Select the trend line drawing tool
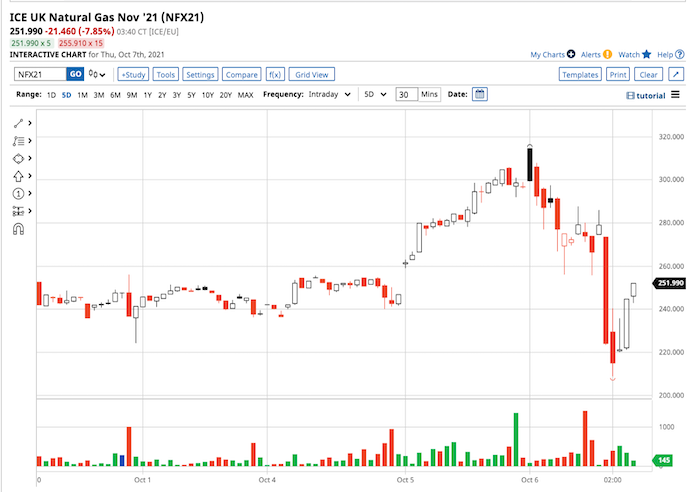Image resolution: width=700 pixels, height=492 pixels. 18,123
